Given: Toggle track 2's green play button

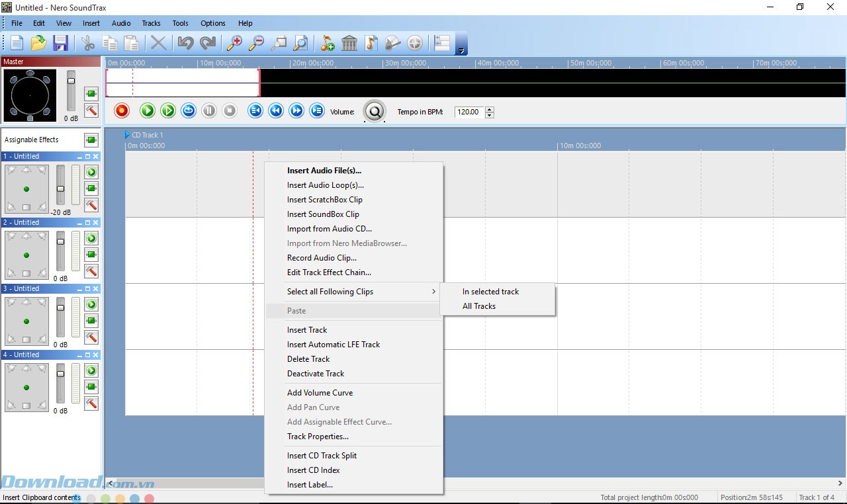Looking at the screenshot, I should tap(91, 238).
